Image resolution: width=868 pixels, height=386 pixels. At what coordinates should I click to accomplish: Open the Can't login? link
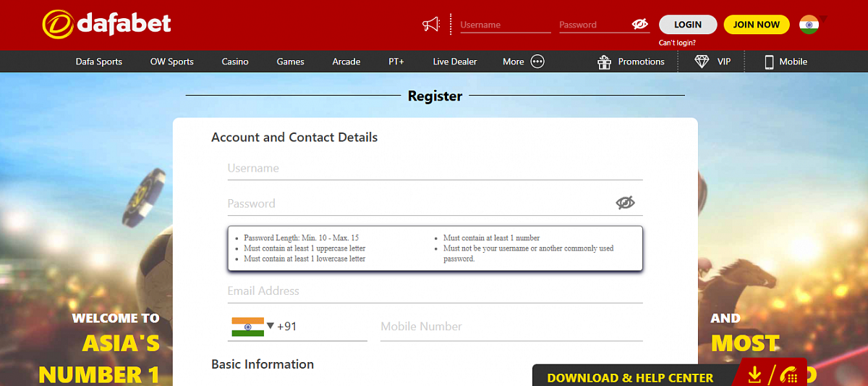(x=677, y=43)
